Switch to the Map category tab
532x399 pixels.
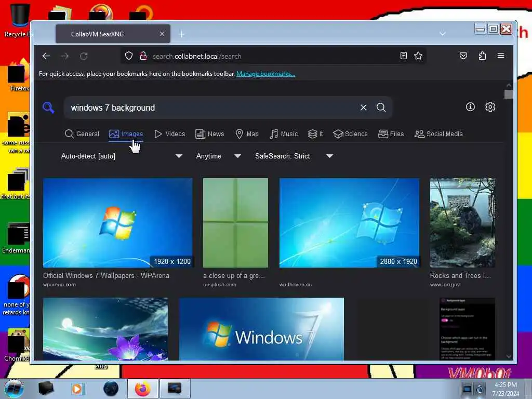tap(247, 134)
